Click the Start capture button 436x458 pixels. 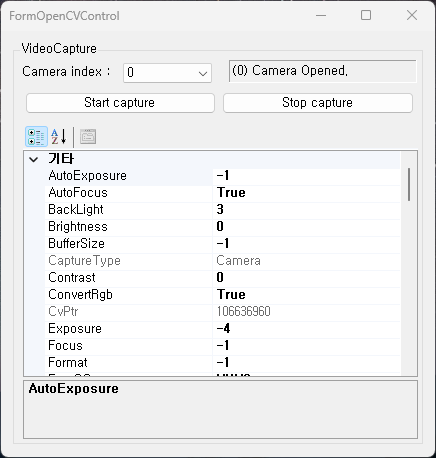point(120,103)
